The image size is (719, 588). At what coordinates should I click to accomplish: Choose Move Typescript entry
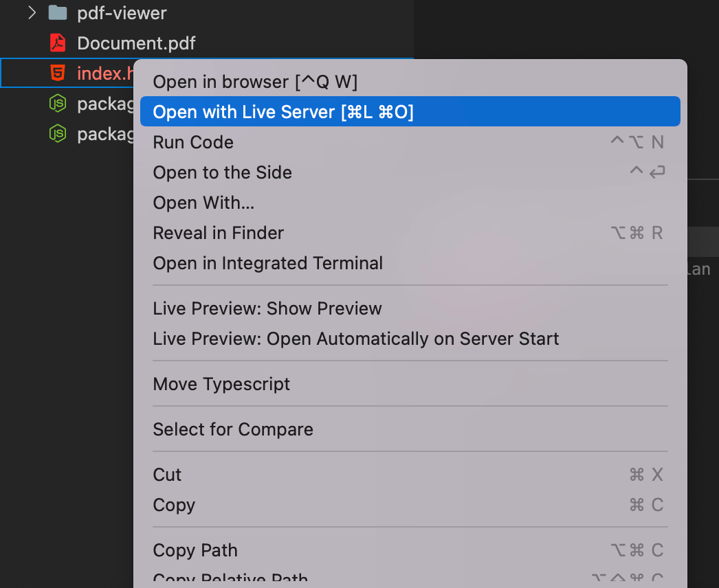pyautogui.click(x=410, y=384)
